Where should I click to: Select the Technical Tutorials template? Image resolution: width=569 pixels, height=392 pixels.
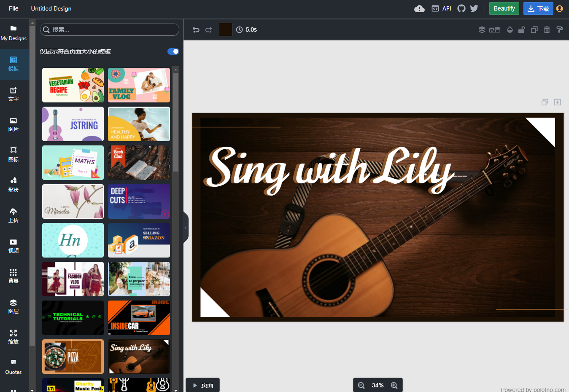tap(73, 318)
